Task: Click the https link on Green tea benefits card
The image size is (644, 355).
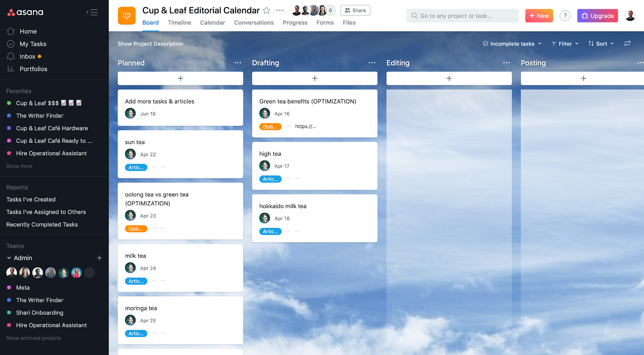Action: pyautogui.click(x=305, y=126)
